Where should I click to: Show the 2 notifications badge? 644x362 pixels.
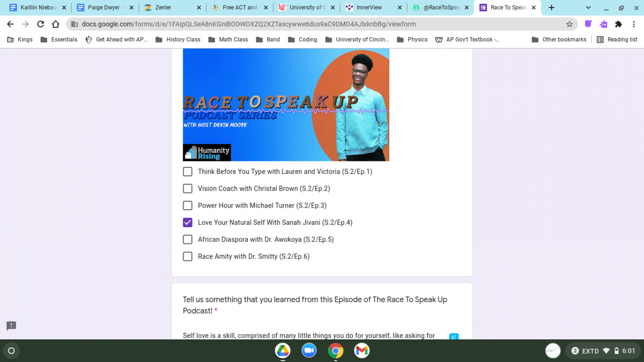(575, 351)
